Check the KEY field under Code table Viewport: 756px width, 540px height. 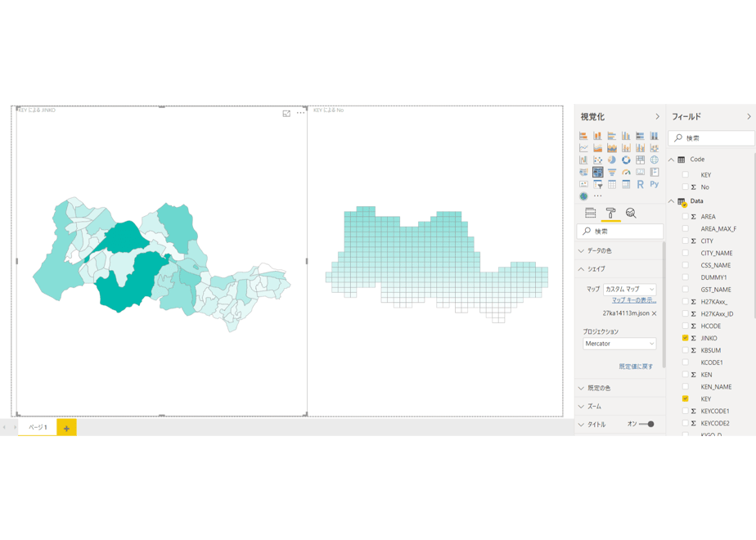coord(685,174)
